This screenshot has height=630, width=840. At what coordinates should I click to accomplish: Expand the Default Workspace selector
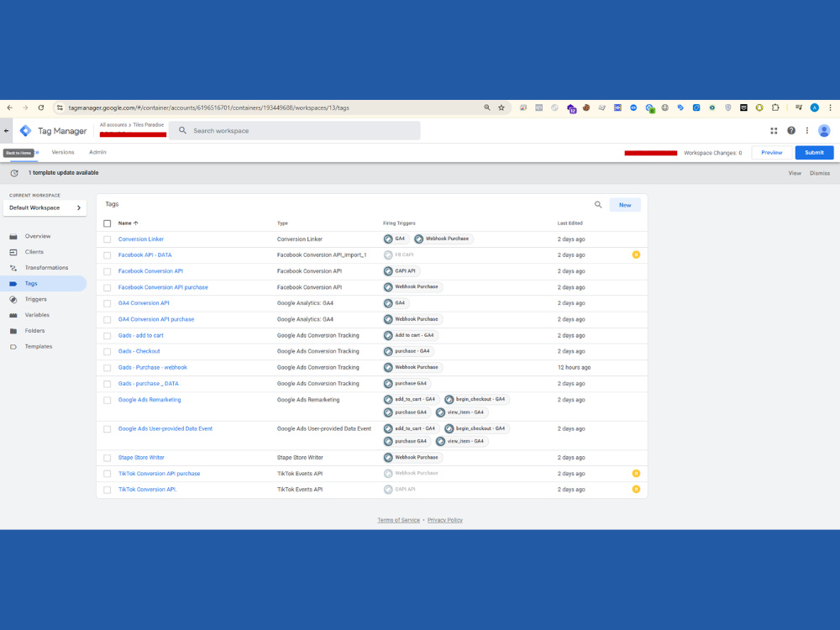click(x=45, y=207)
